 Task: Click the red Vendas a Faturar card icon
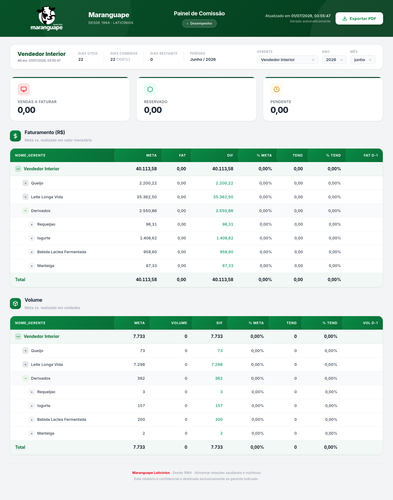tap(24, 89)
